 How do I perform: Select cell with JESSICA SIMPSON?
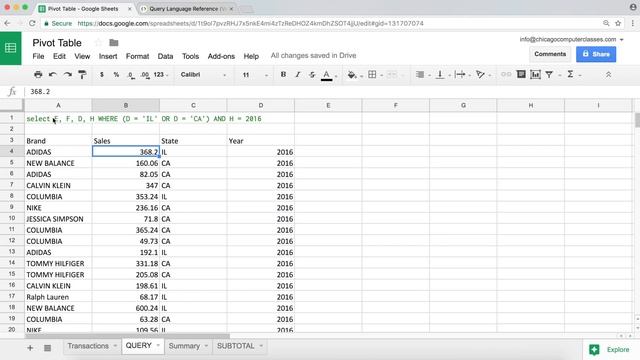[x=58, y=219]
